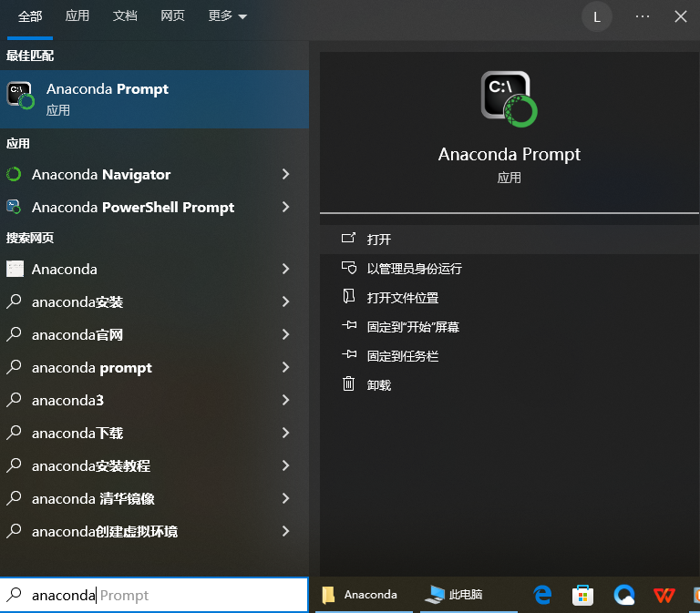Click the anaconda search input box
Viewport: 700px width, 613px height.
coord(154,595)
